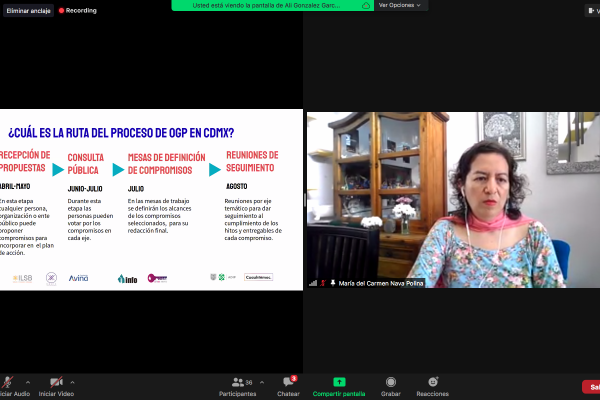
Task: Click the AGOSTO date label
Action: [x=236, y=186]
